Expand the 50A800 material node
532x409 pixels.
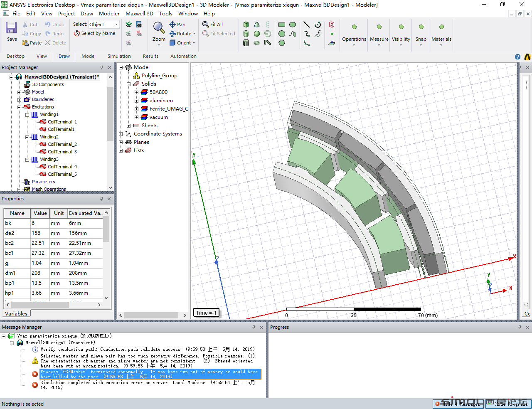pyautogui.click(x=136, y=92)
